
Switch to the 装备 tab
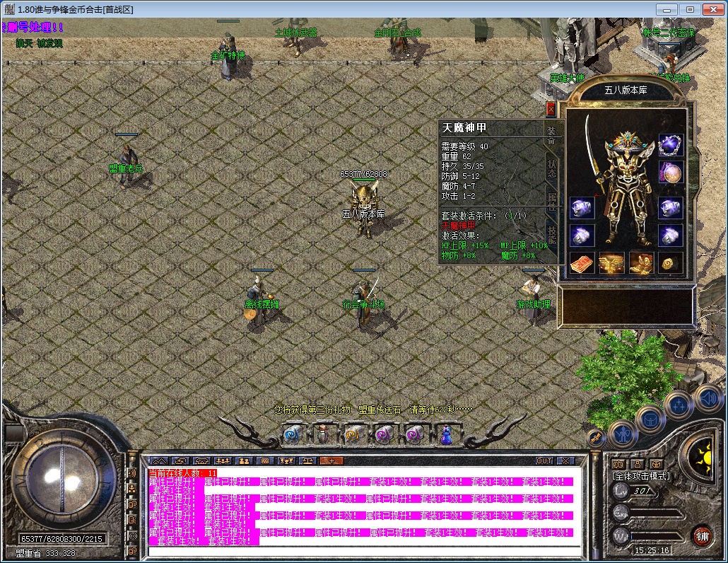551,134
